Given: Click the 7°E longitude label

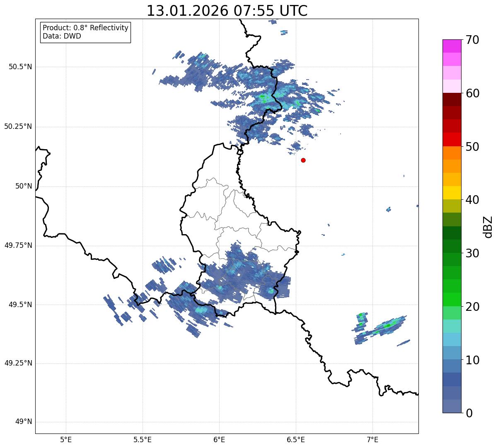Looking at the screenshot, I should (x=372, y=439).
